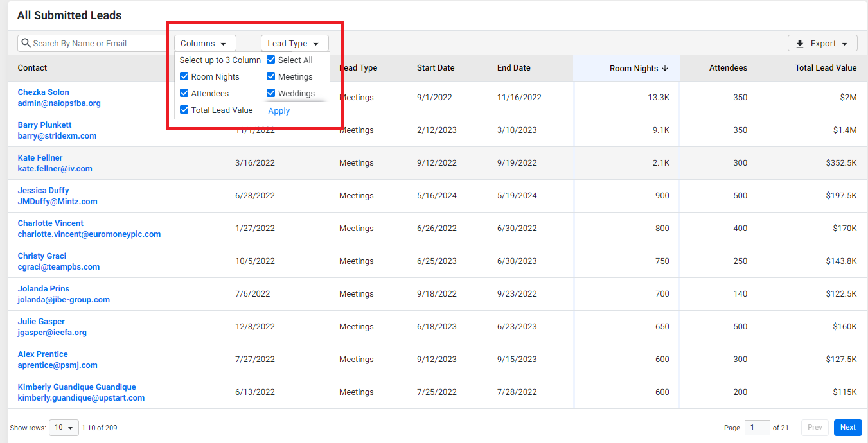Image resolution: width=868 pixels, height=443 pixels.
Task: Sort by Attendees column header
Action: click(728, 68)
